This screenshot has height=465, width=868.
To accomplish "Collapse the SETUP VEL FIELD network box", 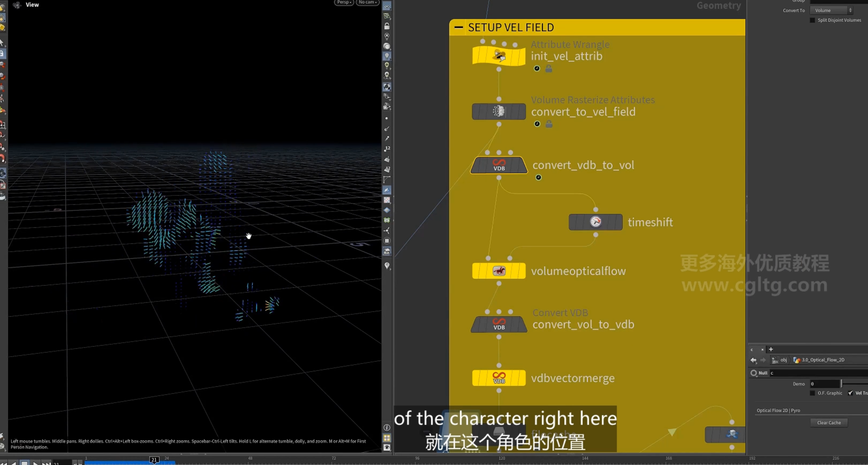I will (459, 27).
